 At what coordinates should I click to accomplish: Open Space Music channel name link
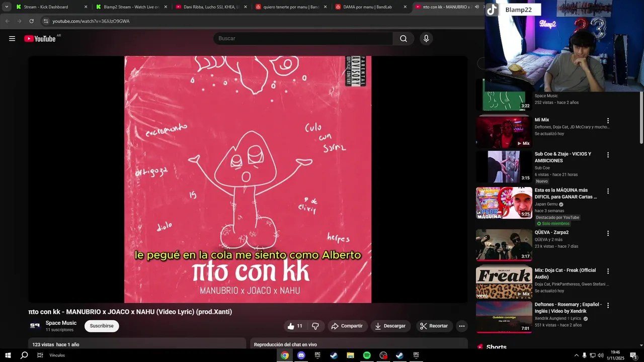point(61,323)
